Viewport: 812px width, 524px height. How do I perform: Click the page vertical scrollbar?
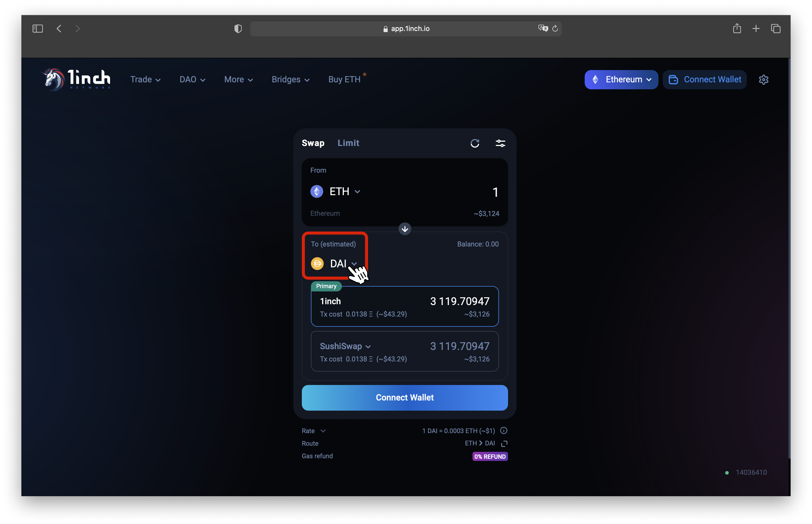click(x=789, y=259)
